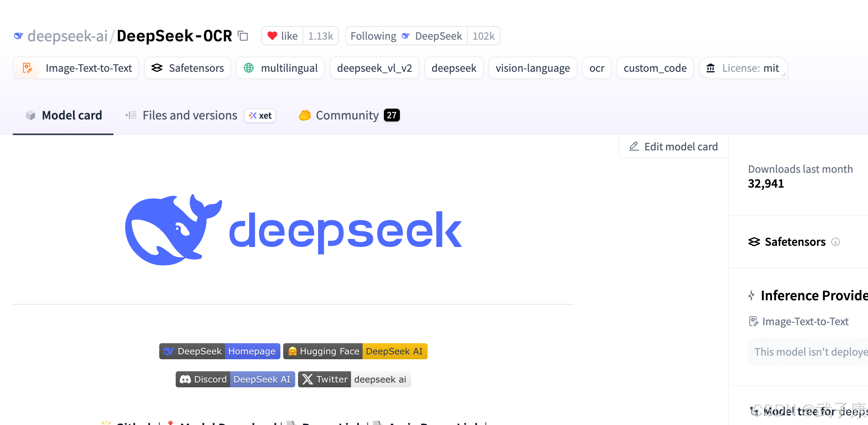Open the Hugging Face DeepSeek AI badge
Image resolution: width=868 pixels, height=425 pixels.
click(355, 351)
